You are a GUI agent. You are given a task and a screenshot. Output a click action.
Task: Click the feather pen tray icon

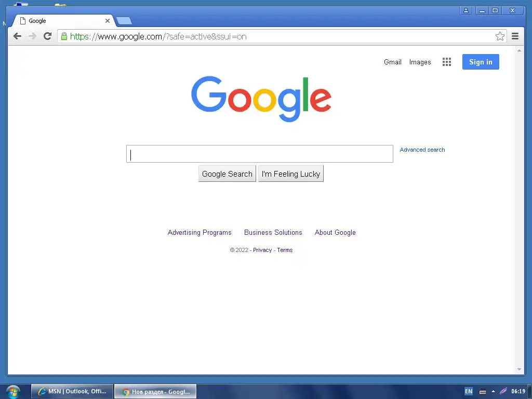click(503, 391)
